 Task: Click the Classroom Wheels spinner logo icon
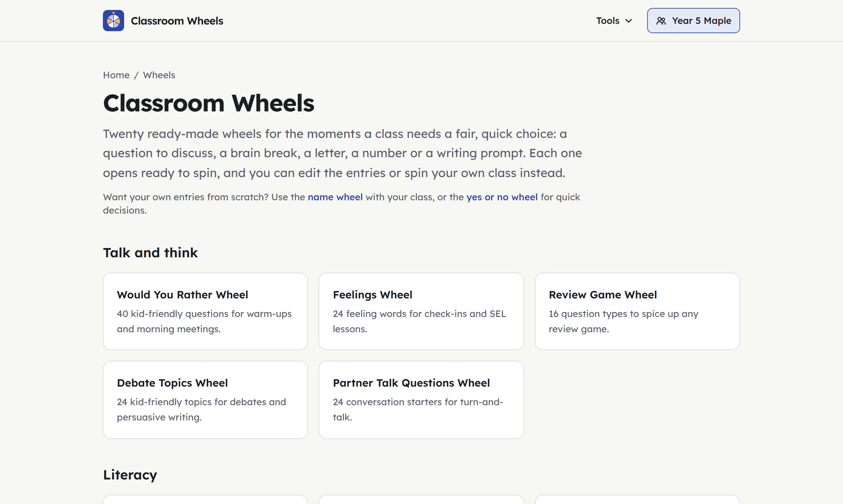[x=113, y=21]
